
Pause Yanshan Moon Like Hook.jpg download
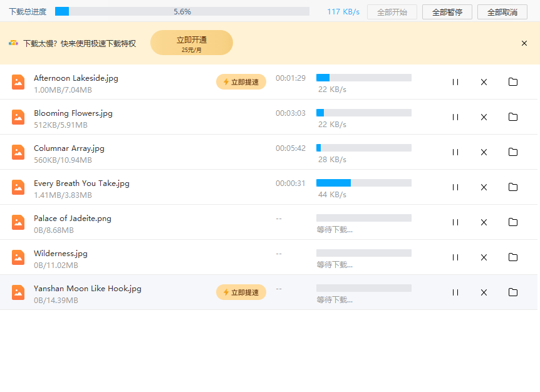click(455, 292)
